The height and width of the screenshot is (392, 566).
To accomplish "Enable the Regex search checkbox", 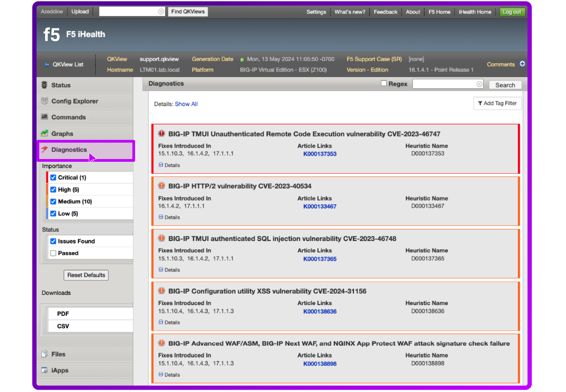I will pyautogui.click(x=384, y=83).
